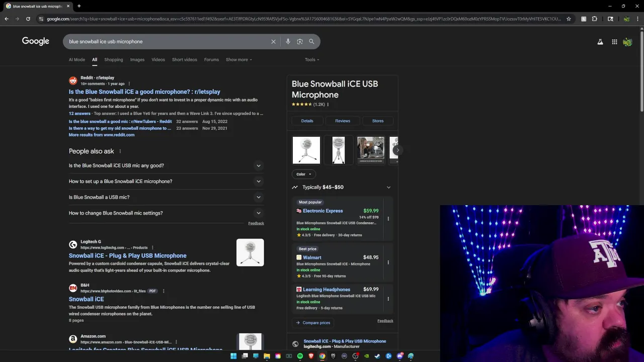Open the '12 answers' Reddit link
The height and width of the screenshot is (362, 644).
pos(79,114)
